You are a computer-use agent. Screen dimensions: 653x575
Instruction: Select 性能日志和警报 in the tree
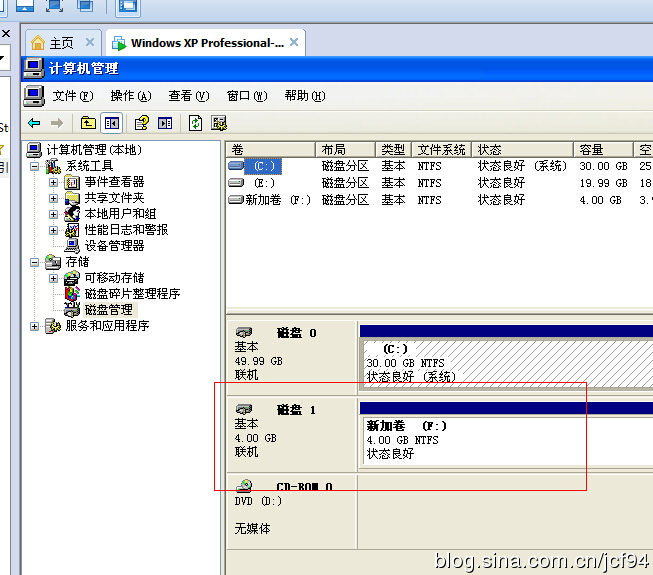point(127,230)
